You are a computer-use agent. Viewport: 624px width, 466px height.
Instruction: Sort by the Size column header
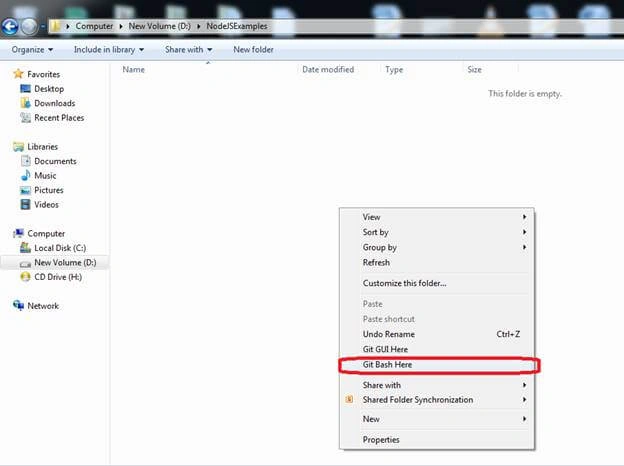(474, 70)
